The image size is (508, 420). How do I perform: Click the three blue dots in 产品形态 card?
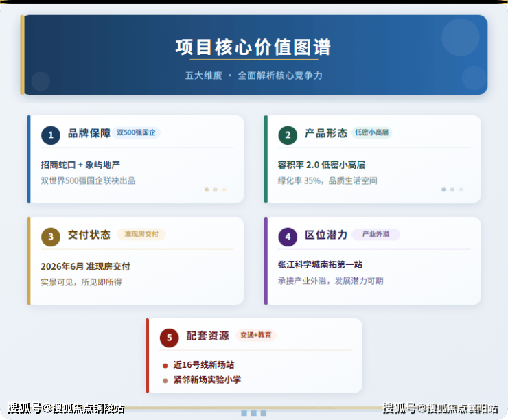pos(452,190)
